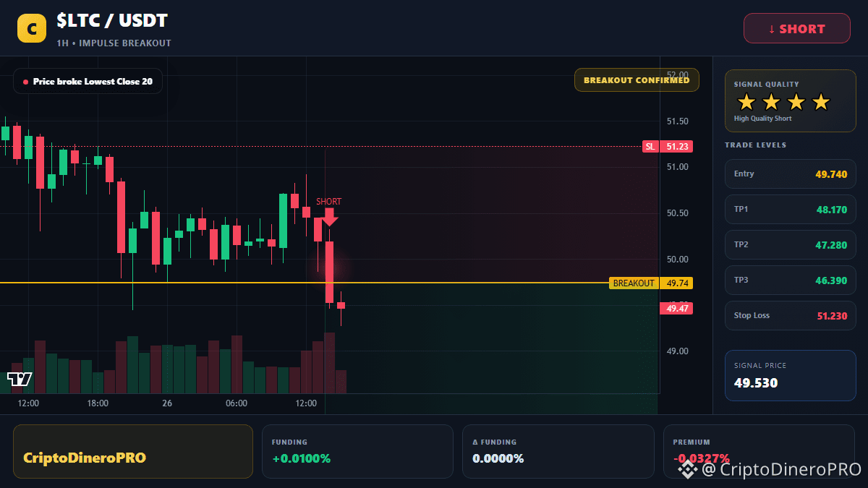Click the red SHORT arrow marker
Viewport: 868px width, 488px height.
[329, 217]
